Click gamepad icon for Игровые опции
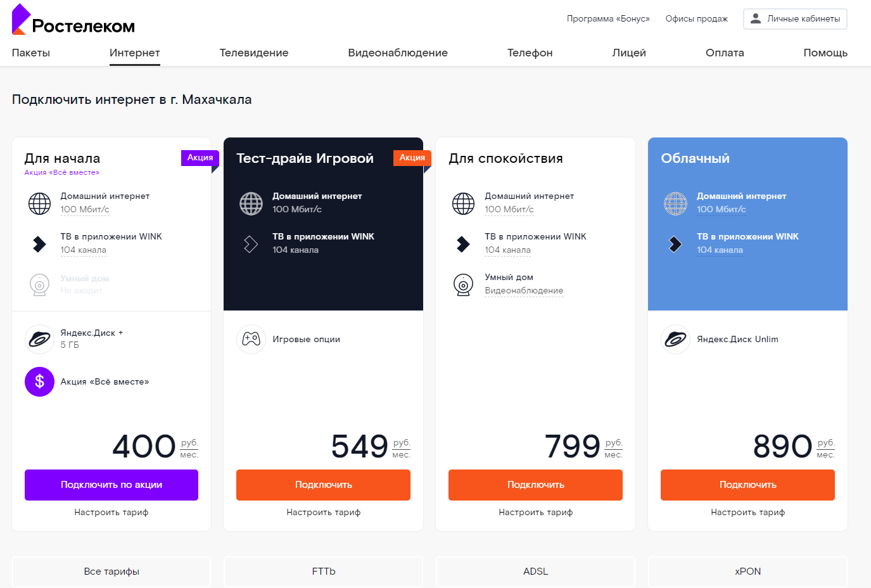The height and width of the screenshot is (588, 871). point(251,339)
